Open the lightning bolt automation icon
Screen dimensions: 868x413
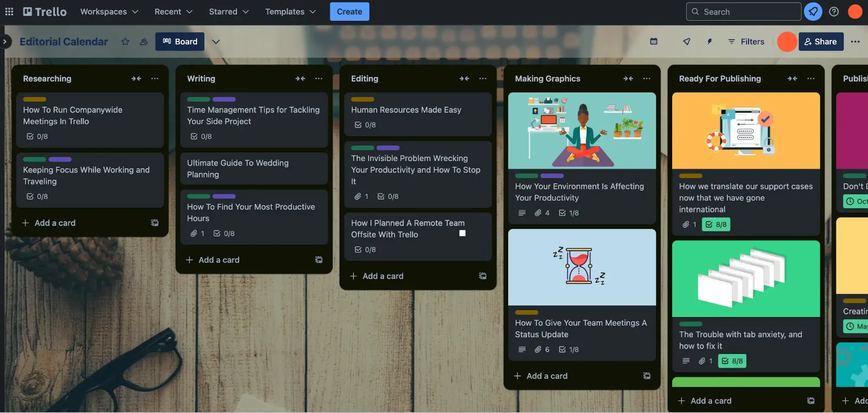pos(710,42)
